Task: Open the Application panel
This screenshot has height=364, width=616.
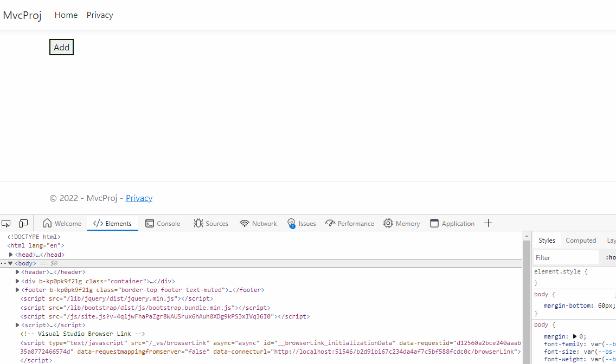Action: tap(452, 223)
